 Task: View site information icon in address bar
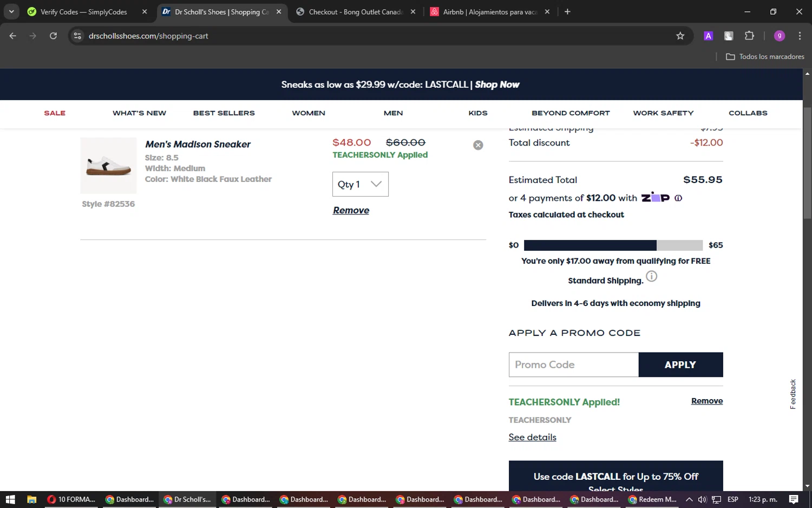point(77,36)
